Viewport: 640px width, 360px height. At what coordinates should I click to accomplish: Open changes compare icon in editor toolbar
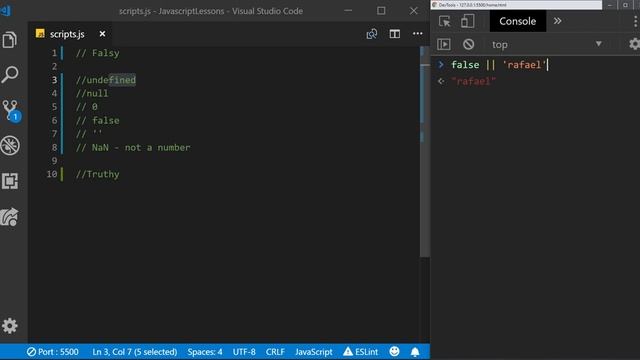point(371,34)
